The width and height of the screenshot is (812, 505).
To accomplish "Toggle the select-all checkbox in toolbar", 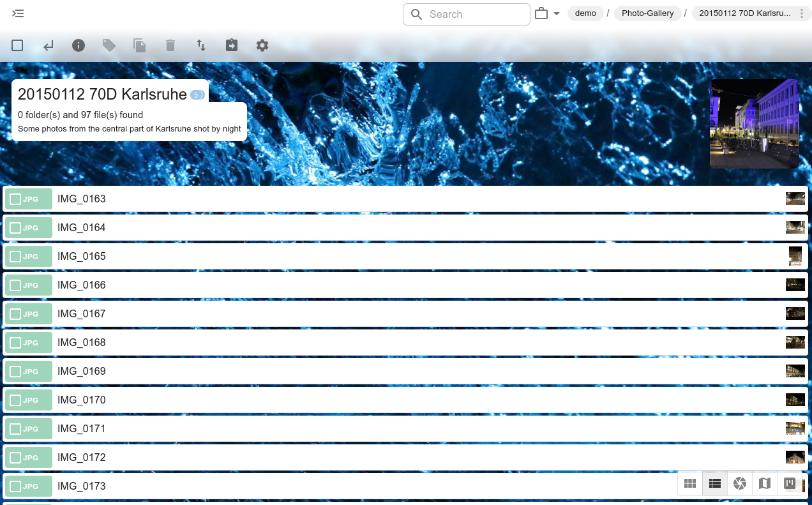I will pos(17,45).
